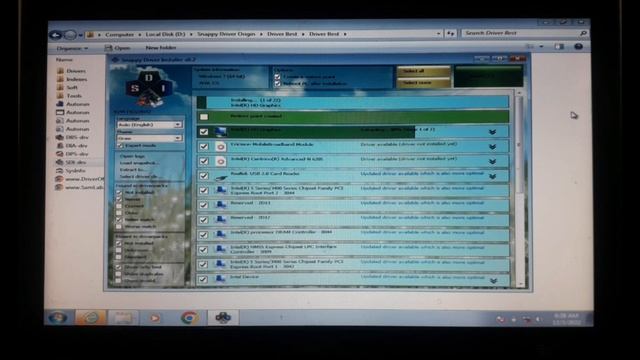This screenshot has width=640, height=360.
Task: Click Open in the Explorer toolbar
Action: point(118,48)
